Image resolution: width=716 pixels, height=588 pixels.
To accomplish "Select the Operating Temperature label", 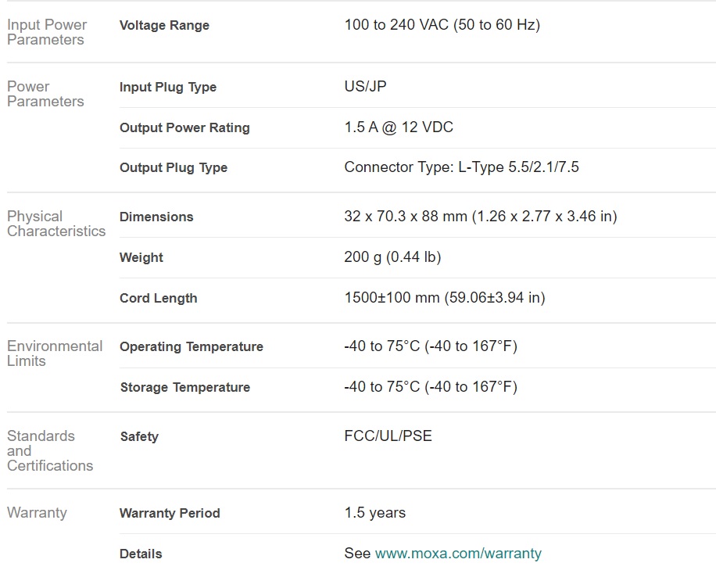I will tap(192, 346).
